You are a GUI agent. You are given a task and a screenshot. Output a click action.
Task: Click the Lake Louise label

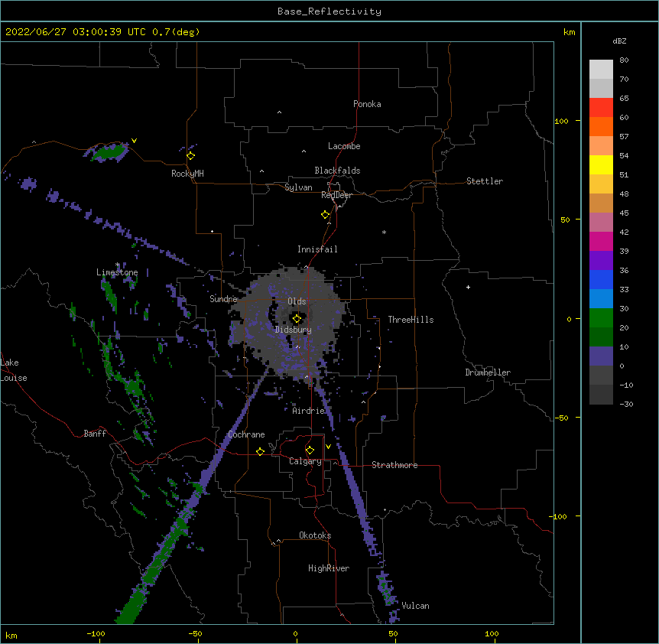(14, 370)
